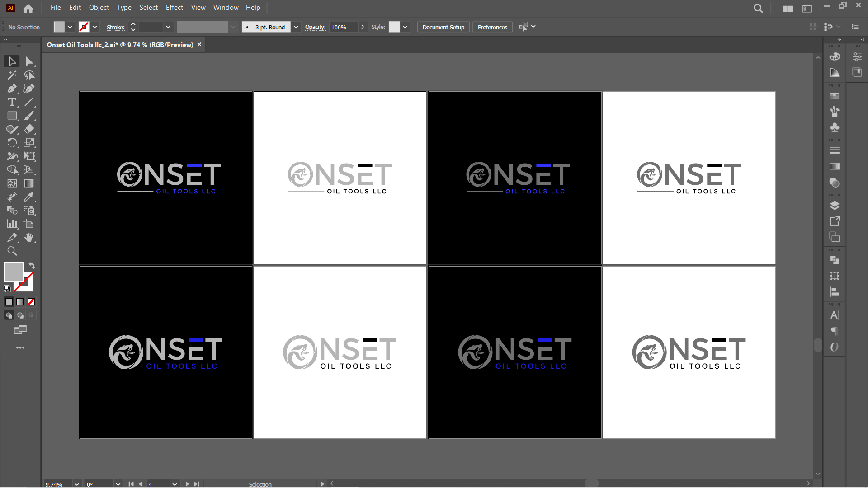Select the Column Graph tool
This screenshot has height=488, width=868.
[x=12, y=224]
